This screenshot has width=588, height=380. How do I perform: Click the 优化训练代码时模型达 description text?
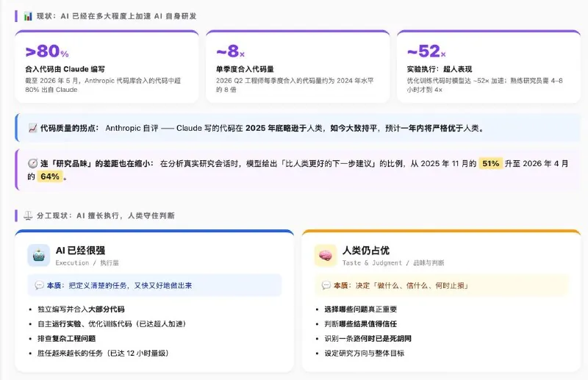click(x=485, y=85)
